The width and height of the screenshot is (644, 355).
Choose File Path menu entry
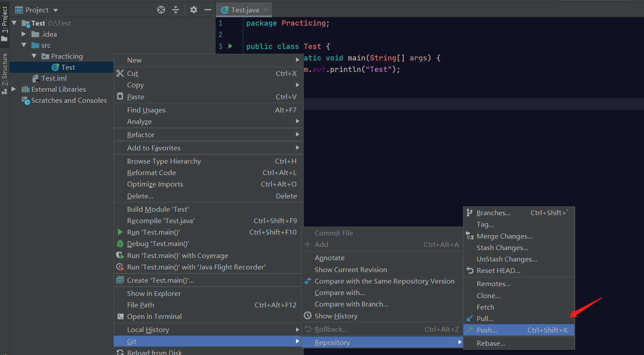[208, 305]
